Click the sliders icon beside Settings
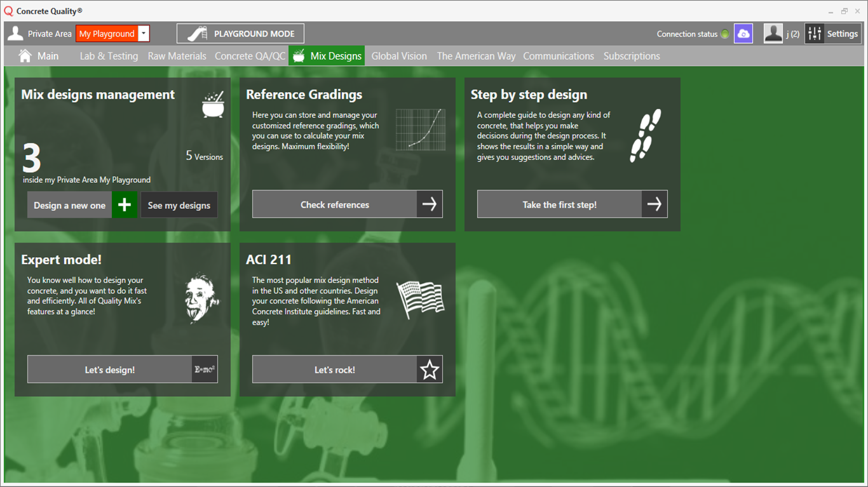This screenshot has width=868, height=487. click(x=815, y=34)
